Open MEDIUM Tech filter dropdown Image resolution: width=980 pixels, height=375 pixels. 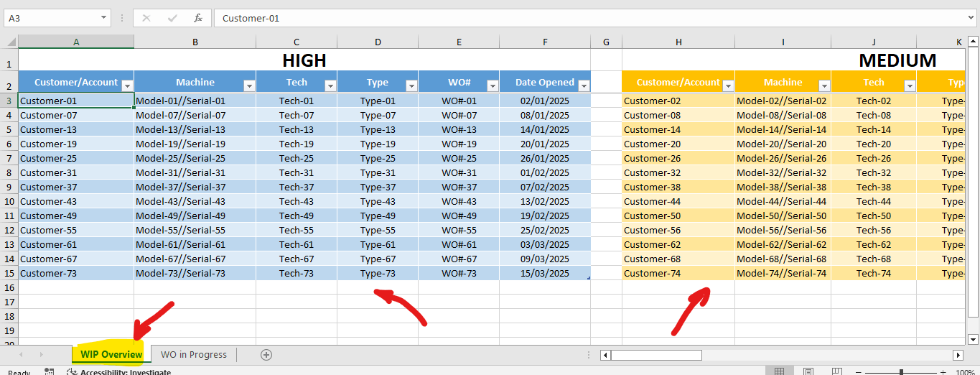[x=910, y=85]
